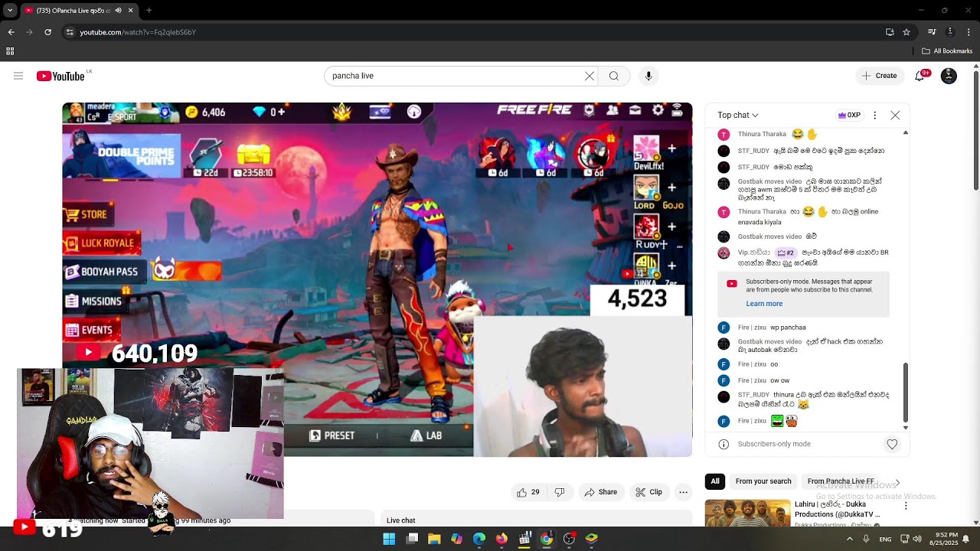Toggle volume in system tray
This screenshot has height=551, width=980.
[x=917, y=539]
